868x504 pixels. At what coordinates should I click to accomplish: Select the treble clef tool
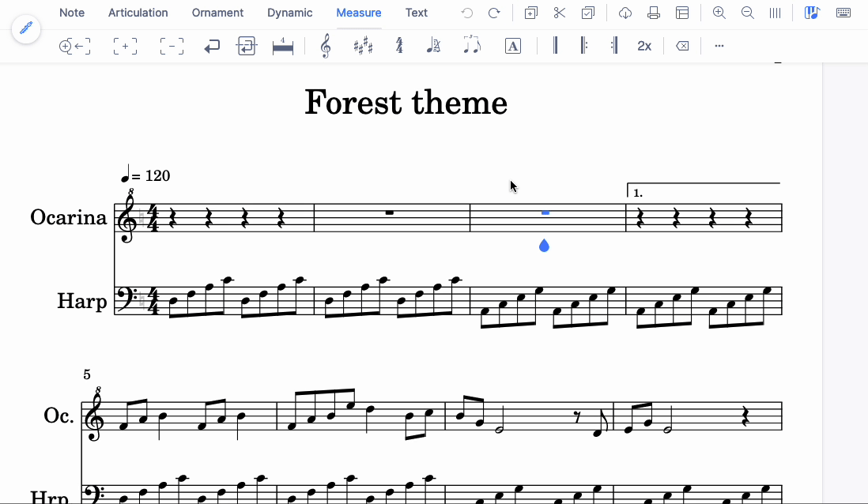pos(324,45)
